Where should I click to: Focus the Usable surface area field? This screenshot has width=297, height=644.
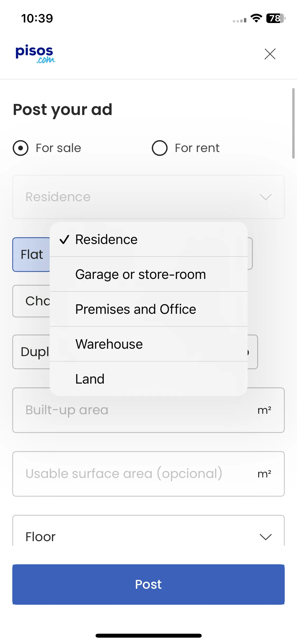click(148, 474)
